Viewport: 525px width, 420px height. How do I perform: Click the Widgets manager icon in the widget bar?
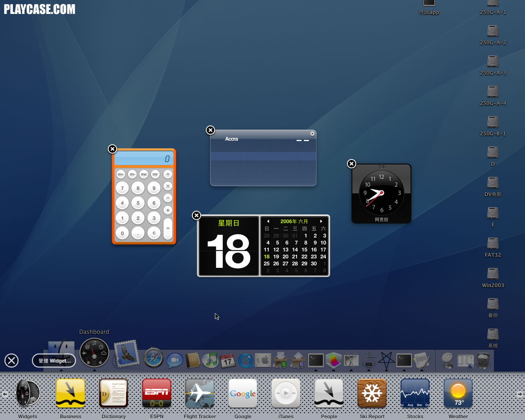coord(27,393)
